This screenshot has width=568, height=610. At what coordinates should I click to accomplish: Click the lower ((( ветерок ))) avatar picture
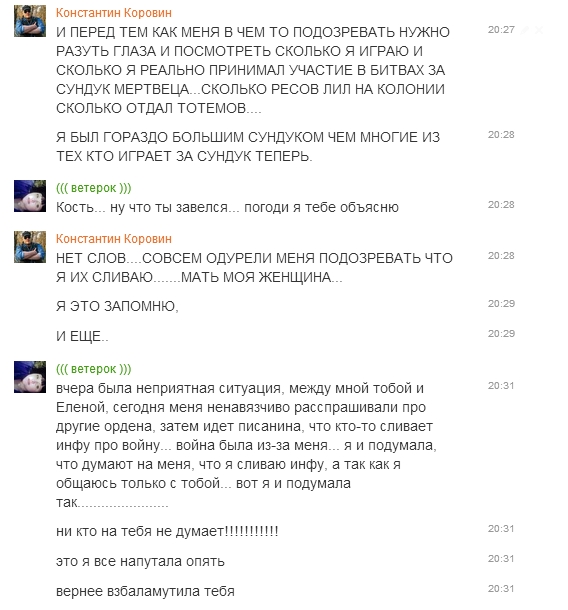tap(30, 377)
